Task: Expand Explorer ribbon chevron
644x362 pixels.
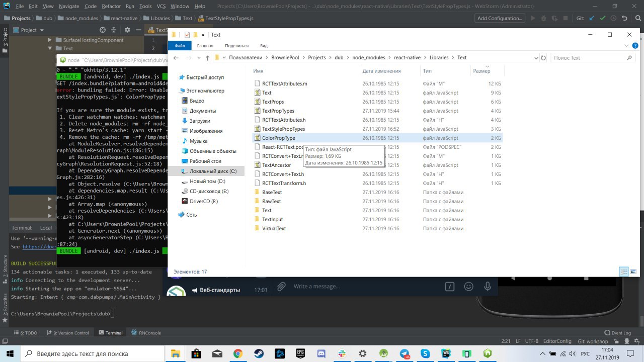Action: point(625,45)
